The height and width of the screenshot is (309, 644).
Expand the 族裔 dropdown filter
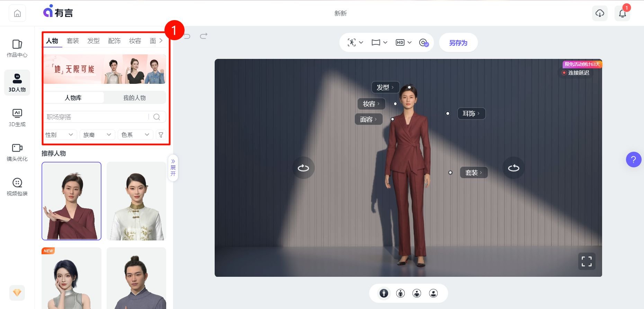tap(97, 135)
